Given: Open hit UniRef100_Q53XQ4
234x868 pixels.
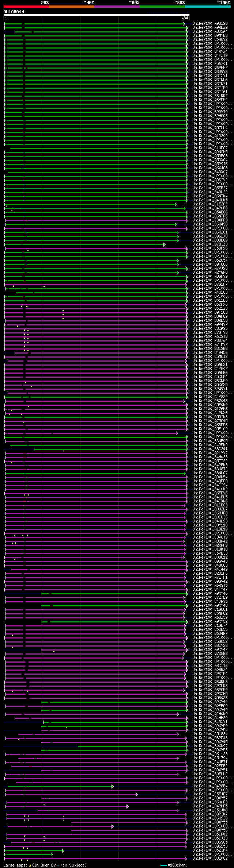Looking at the screenshot, I should coord(210,160).
